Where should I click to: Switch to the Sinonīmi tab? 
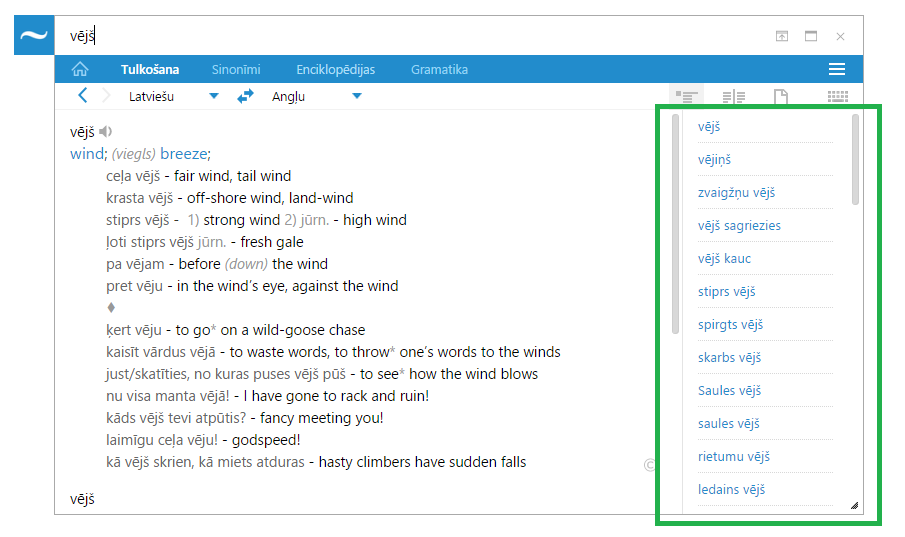[236, 70]
